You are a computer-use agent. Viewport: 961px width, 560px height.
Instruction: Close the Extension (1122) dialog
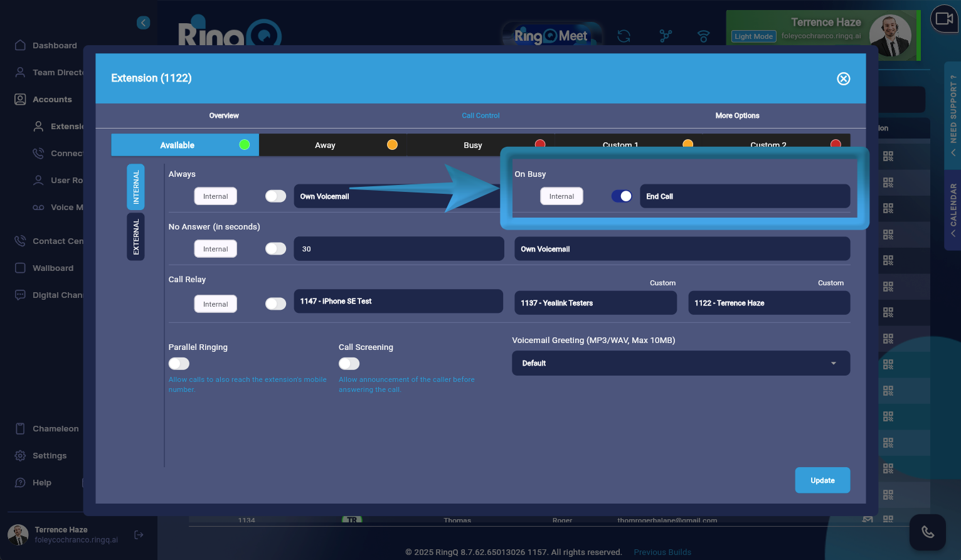point(843,78)
